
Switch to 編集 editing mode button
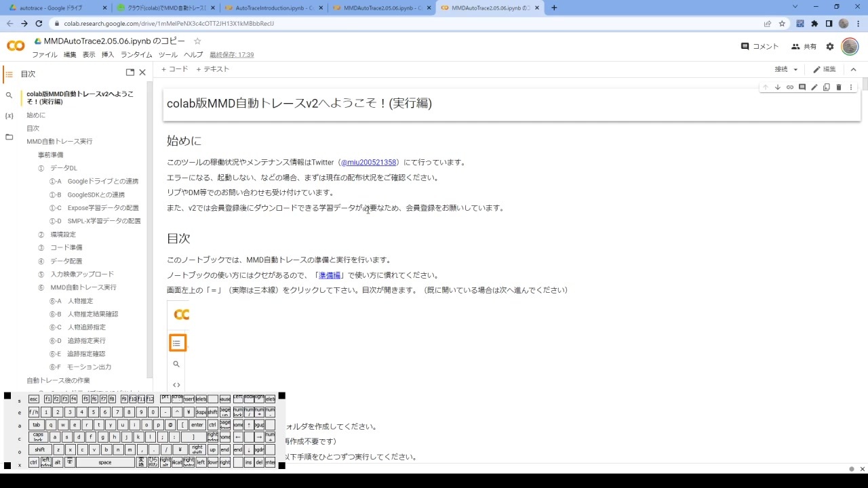[x=825, y=69]
